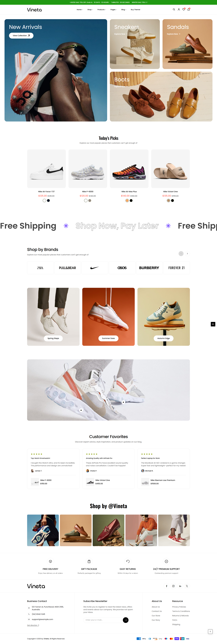The width and height of the screenshot is (217, 644).
Task: Open the wishlist heart icon
Action: pyautogui.click(x=184, y=9)
